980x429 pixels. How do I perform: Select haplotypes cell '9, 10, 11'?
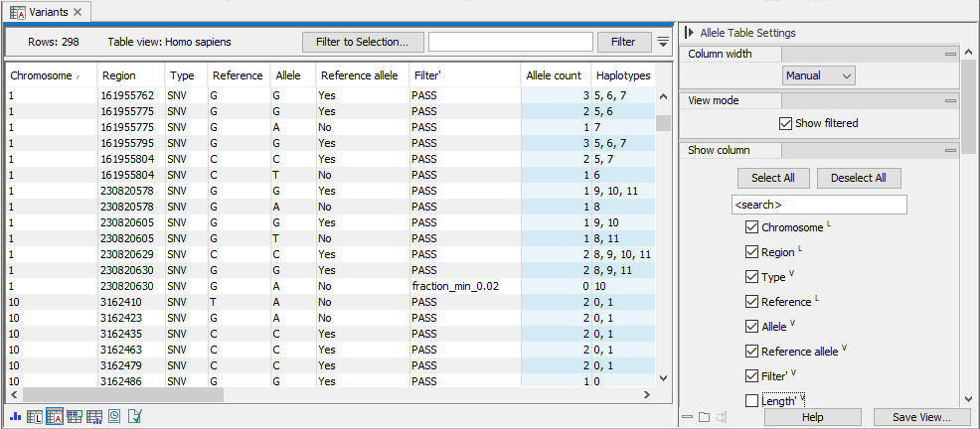pos(623,191)
